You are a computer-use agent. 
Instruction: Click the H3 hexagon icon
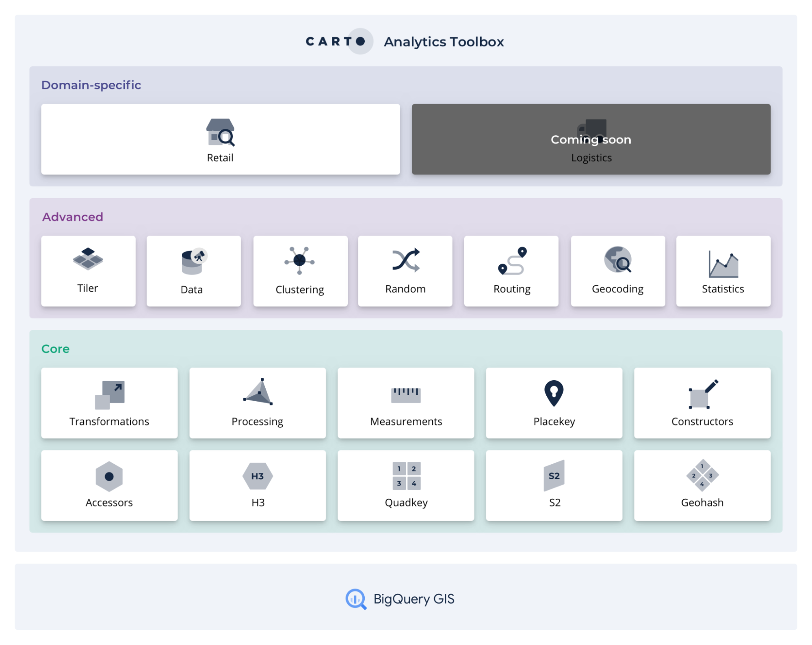pyautogui.click(x=257, y=477)
